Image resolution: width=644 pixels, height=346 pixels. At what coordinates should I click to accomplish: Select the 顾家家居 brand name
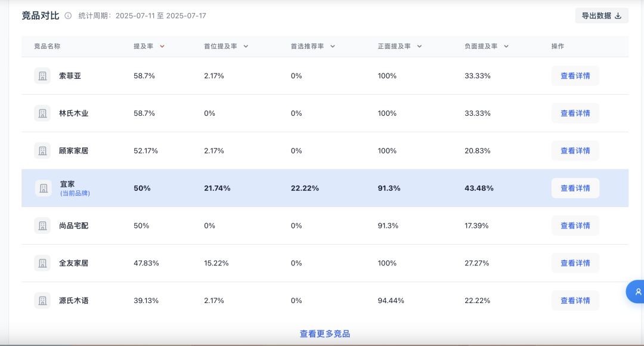click(x=73, y=150)
